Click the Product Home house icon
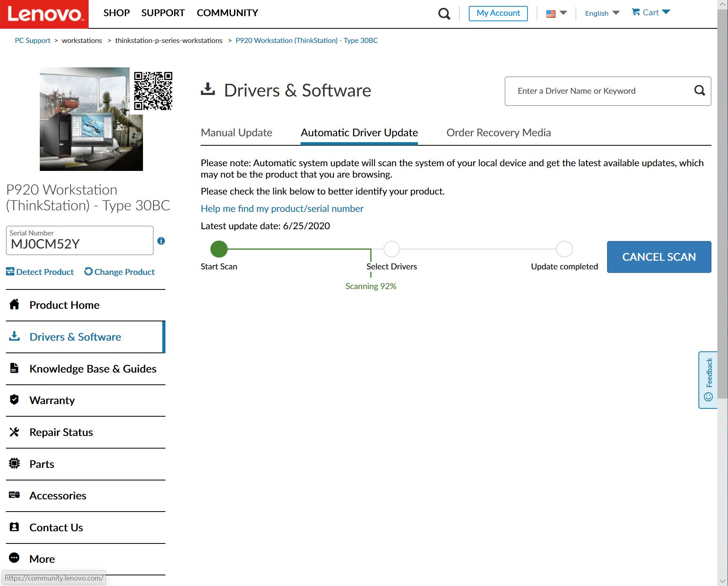 [x=15, y=304]
